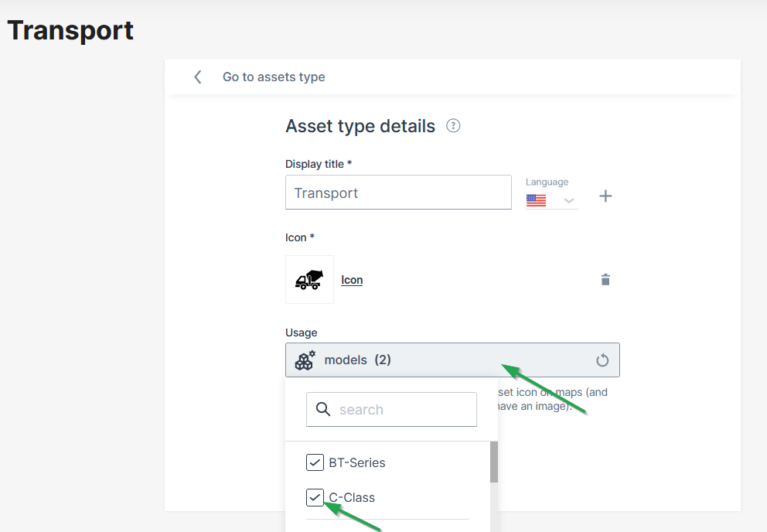This screenshot has width=767, height=532.
Task: Click the Go to assets type link
Action: pyautogui.click(x=274, y=77)
